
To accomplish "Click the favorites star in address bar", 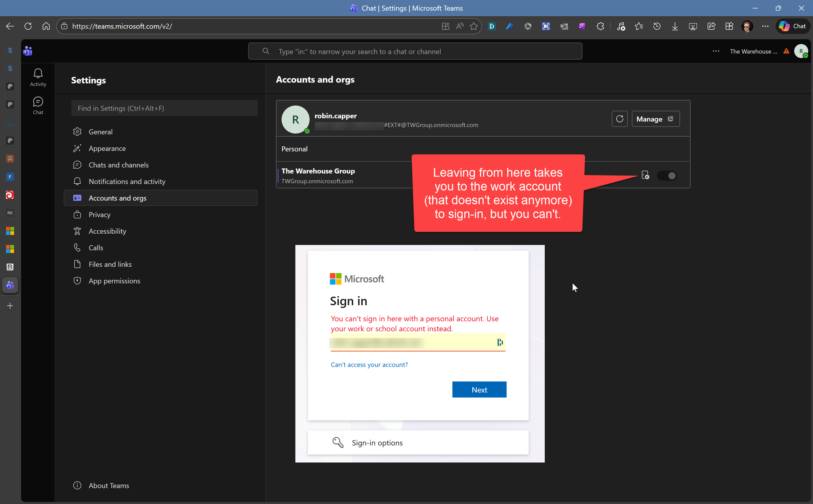I will (474, 26).
